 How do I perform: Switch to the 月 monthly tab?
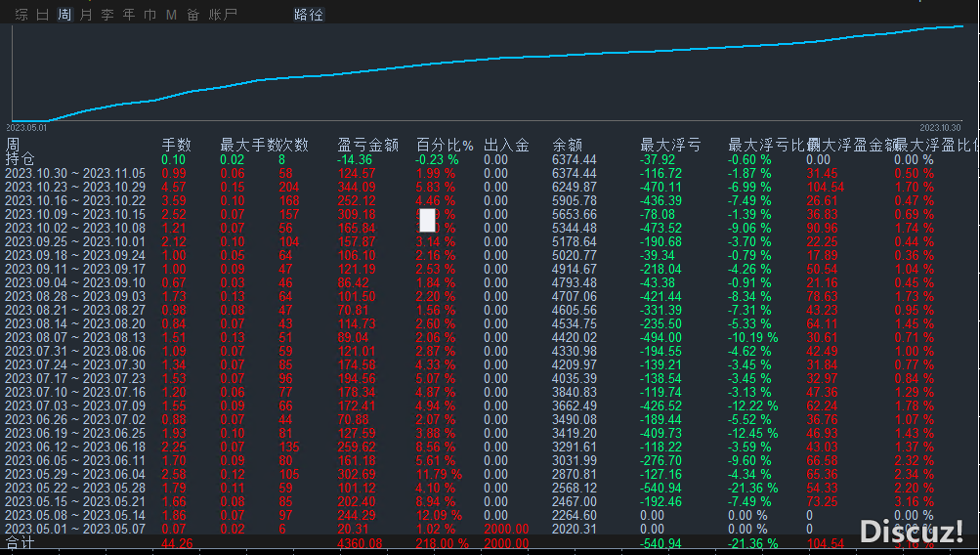86,15
